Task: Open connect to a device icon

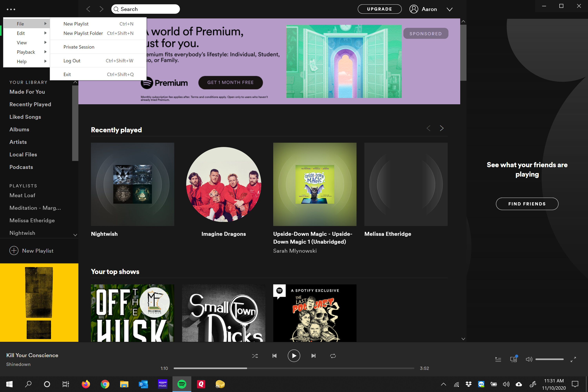Action: tap(513, 359)
